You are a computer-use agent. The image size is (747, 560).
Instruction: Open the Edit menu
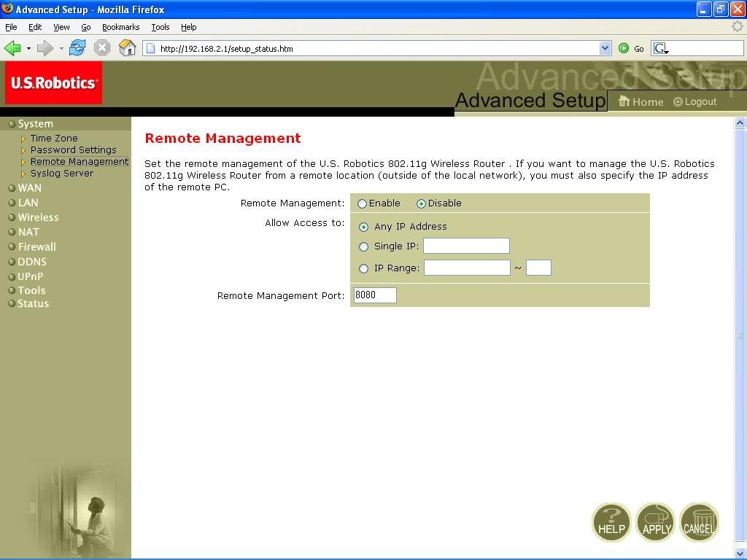pos(35,27)
